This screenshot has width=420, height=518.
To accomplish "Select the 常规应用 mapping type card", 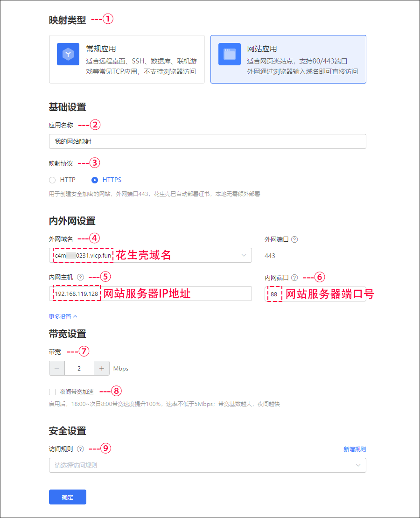I will [x=127, y=59].
